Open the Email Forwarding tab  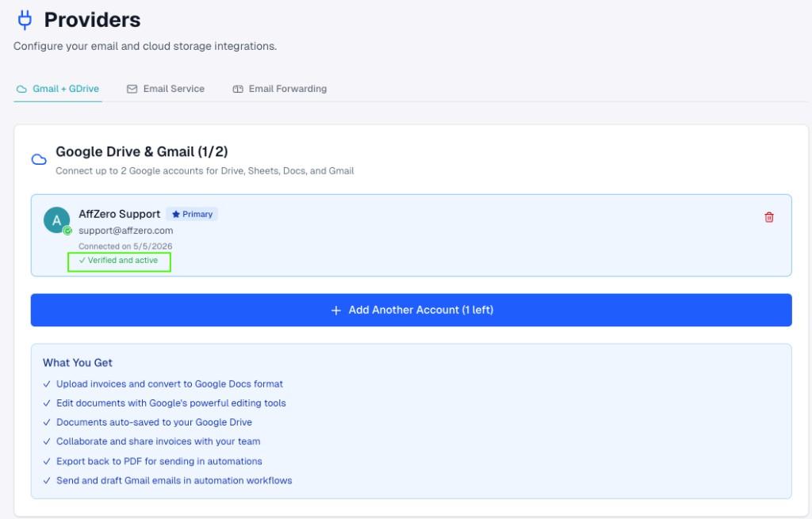coord(280,89)
